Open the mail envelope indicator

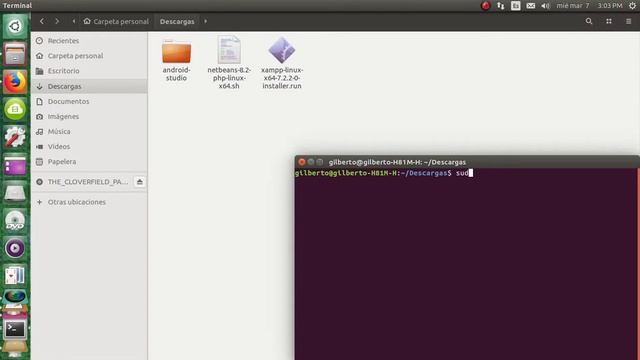[x=531, y=6]
